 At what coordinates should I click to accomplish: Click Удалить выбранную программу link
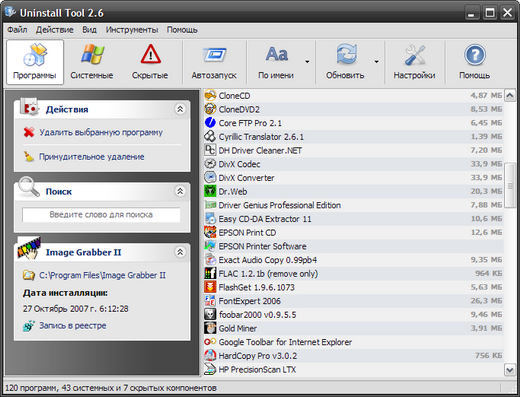[101, 133]
